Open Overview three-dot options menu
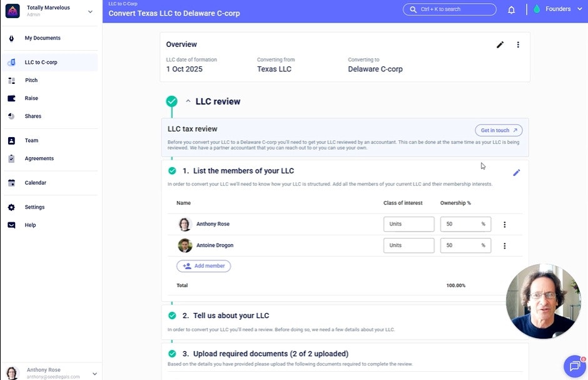588x380 pixels. (x=518, y=45)
